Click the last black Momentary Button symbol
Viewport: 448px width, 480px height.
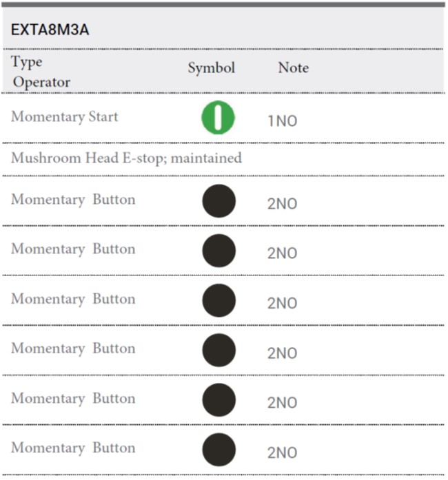[218, 450]
